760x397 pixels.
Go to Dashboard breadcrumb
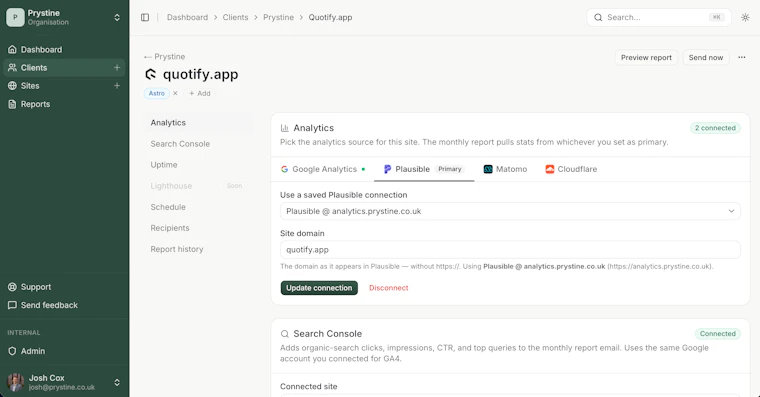point(187,17)
